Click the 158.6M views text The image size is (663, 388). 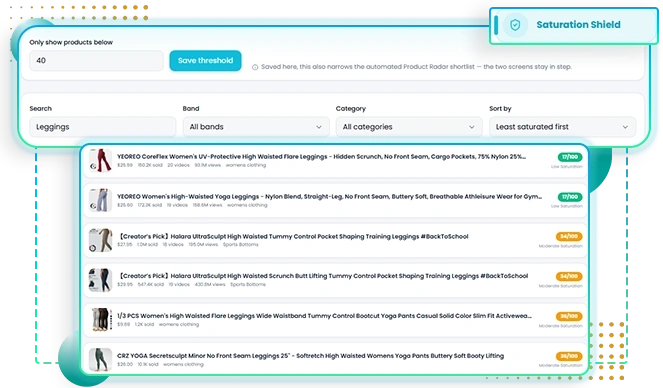208,205
